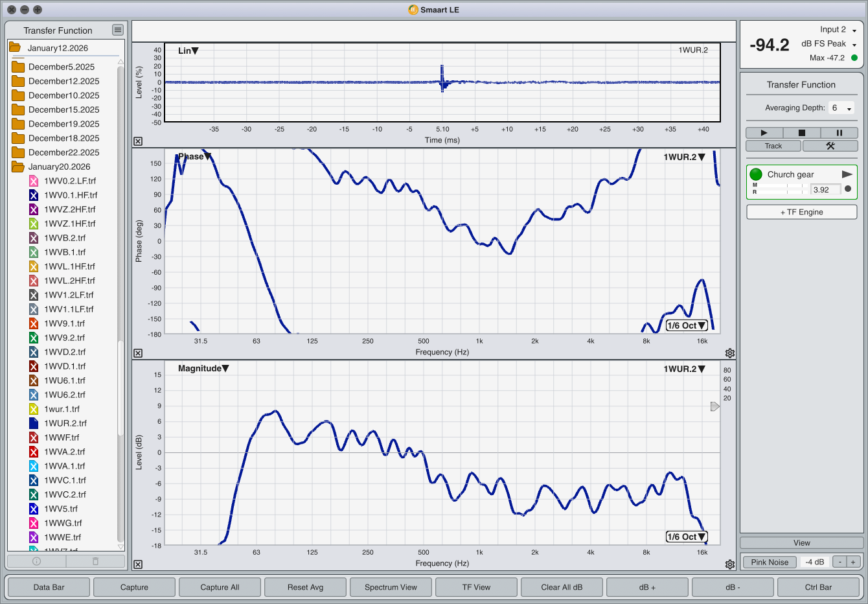The image size is (868, 604).
Task: Open Magnitude plot 1/6 Oct smoothing dropdown
Action: pyautogui.click(x=686, y=537)
